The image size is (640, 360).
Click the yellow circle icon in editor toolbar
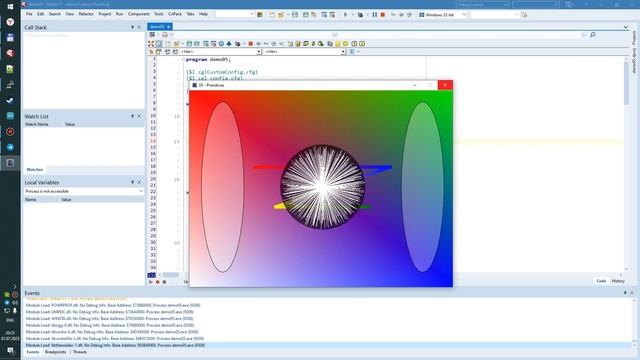tap(345, 44)
